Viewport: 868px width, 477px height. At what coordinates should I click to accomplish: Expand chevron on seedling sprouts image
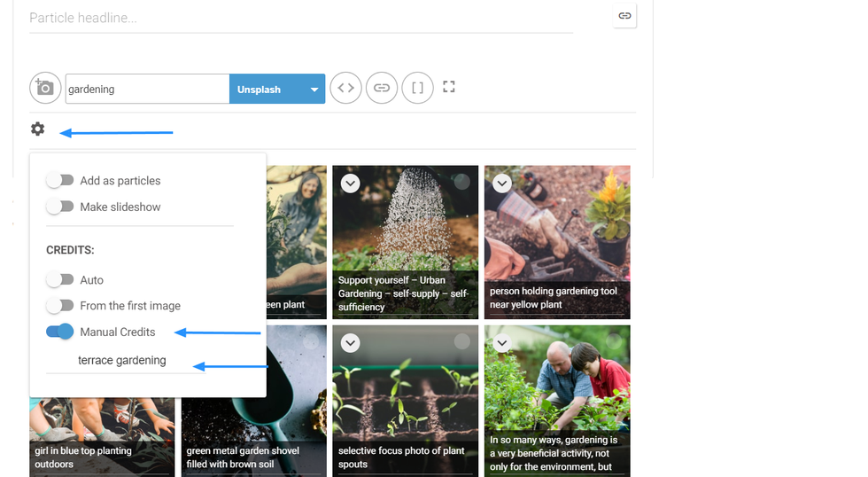pyautogui.click(x=351, y=343)
